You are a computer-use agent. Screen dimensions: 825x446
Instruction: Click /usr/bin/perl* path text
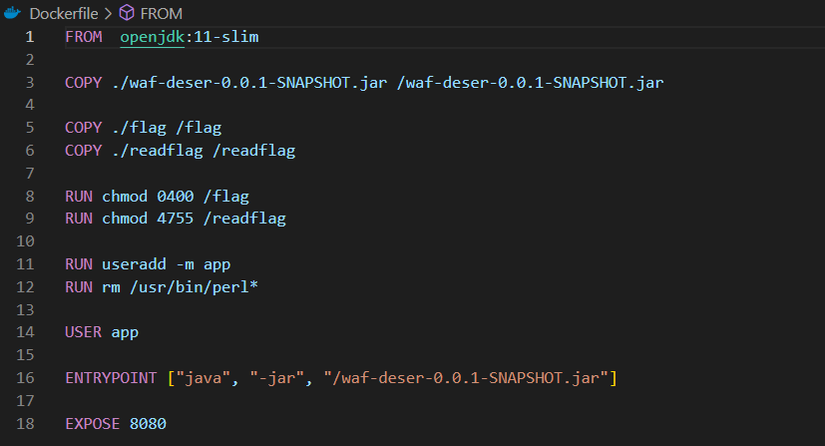point(194,287)
